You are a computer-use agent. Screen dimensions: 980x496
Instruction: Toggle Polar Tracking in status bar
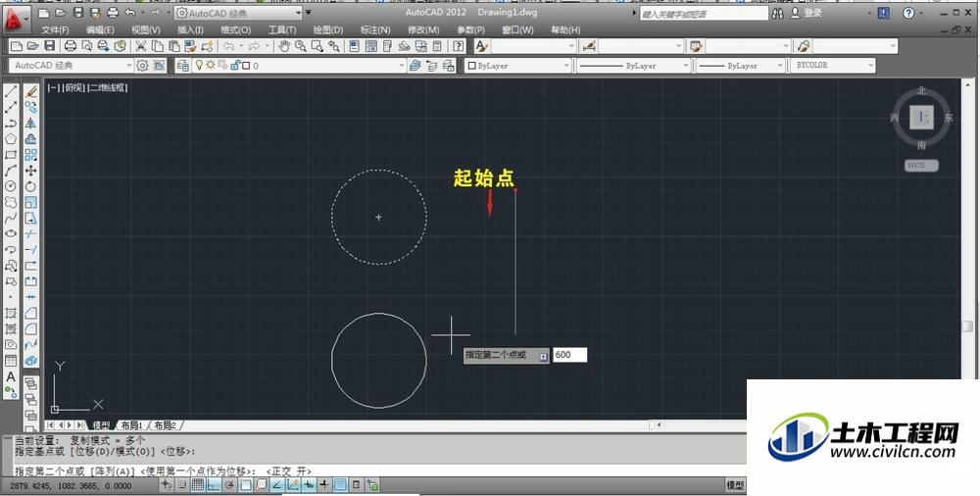pyautogui.click(x=229, y=485)
